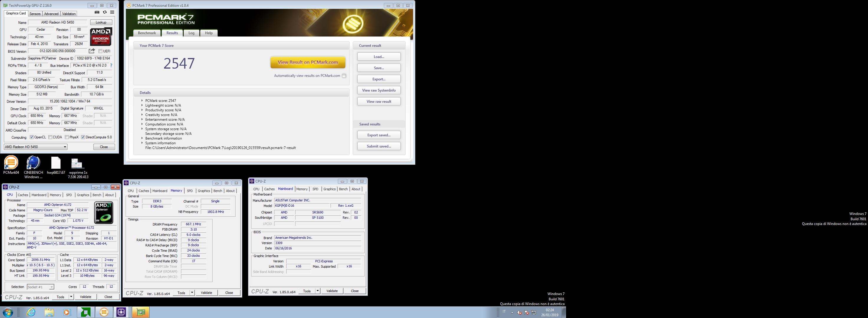Viewport: 868px width, 318px height.
Task: Select the hwp6817.67 file on the desktop
Action: [56, 165]
